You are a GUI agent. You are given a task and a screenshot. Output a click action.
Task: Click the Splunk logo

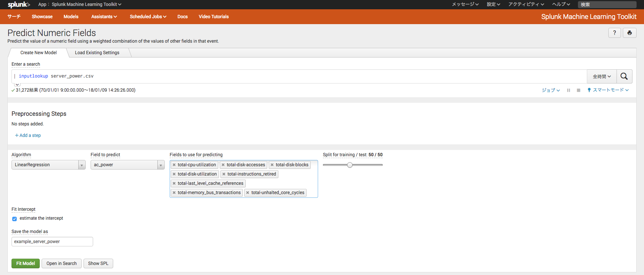coord(19,4)
